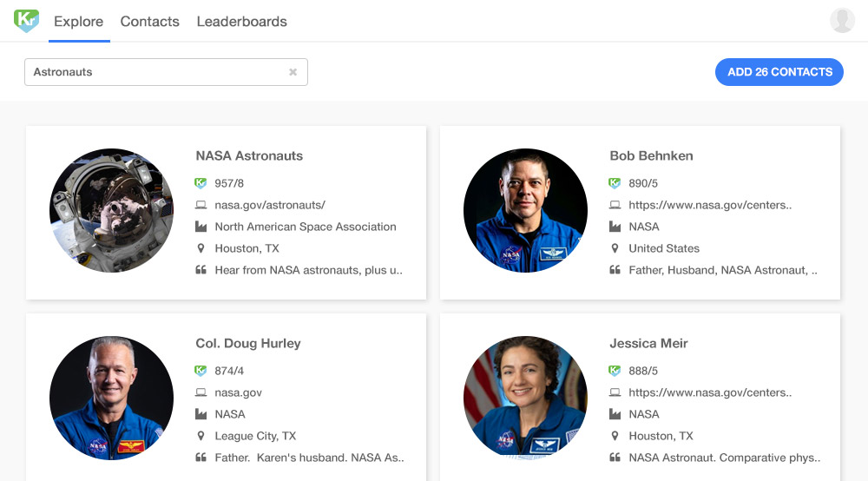Screen dimensions: 868x481
Task: Click the quote icon beside Karen's husband bio
Action: coord(201,458)
